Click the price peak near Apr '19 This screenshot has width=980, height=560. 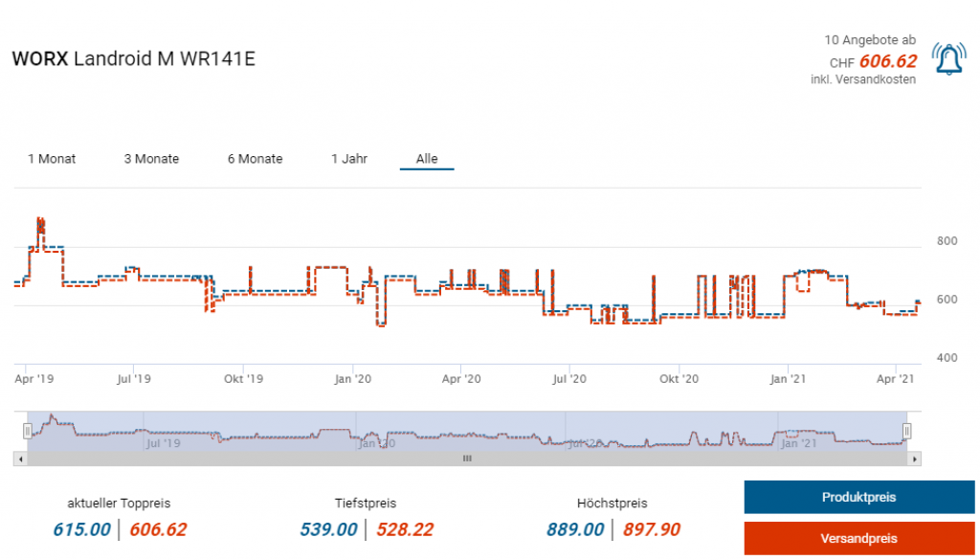pyautogui.click(x=40, y=221)
